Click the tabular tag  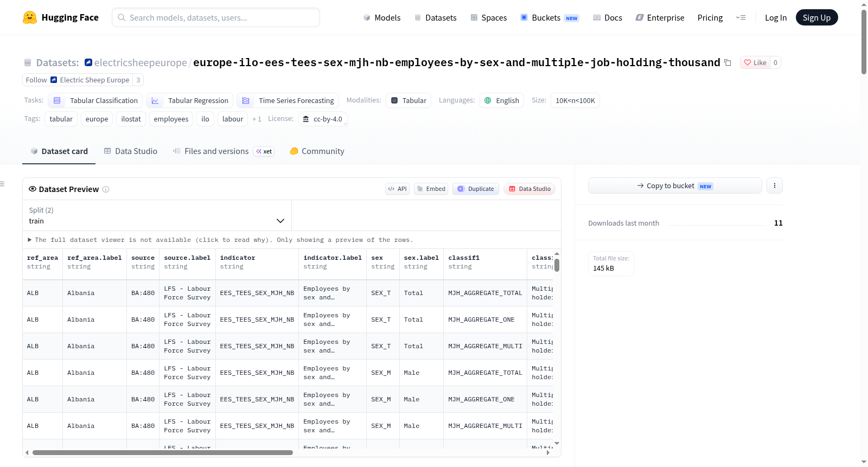click(x=61, y=119)
